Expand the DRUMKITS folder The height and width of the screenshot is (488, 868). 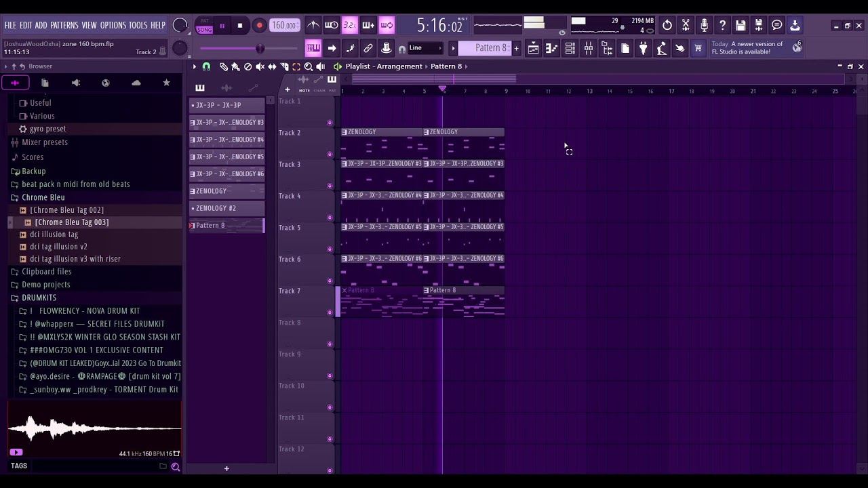[39, 298]
